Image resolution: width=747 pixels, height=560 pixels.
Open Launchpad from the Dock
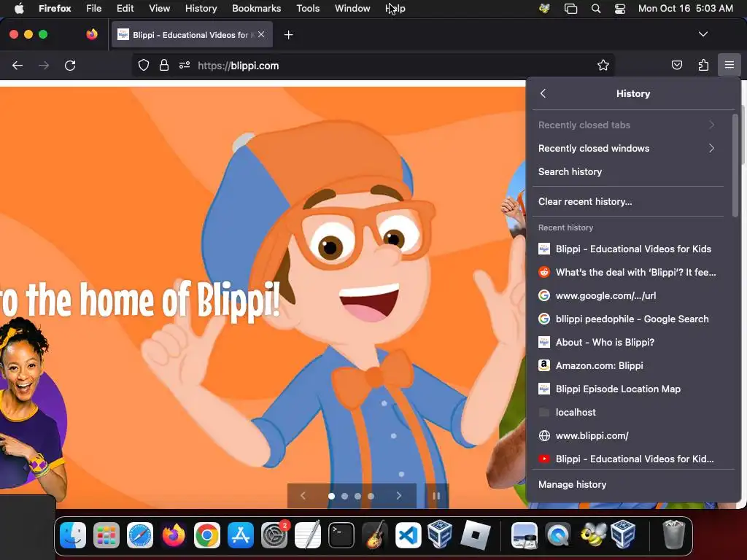107,534
